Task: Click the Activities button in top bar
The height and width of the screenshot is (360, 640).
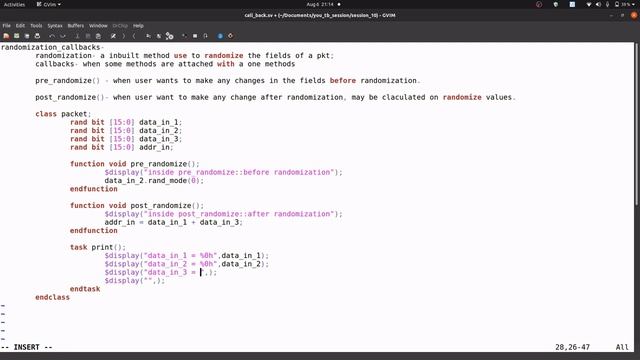Action: pyautogui.click(x=14, y=4)
